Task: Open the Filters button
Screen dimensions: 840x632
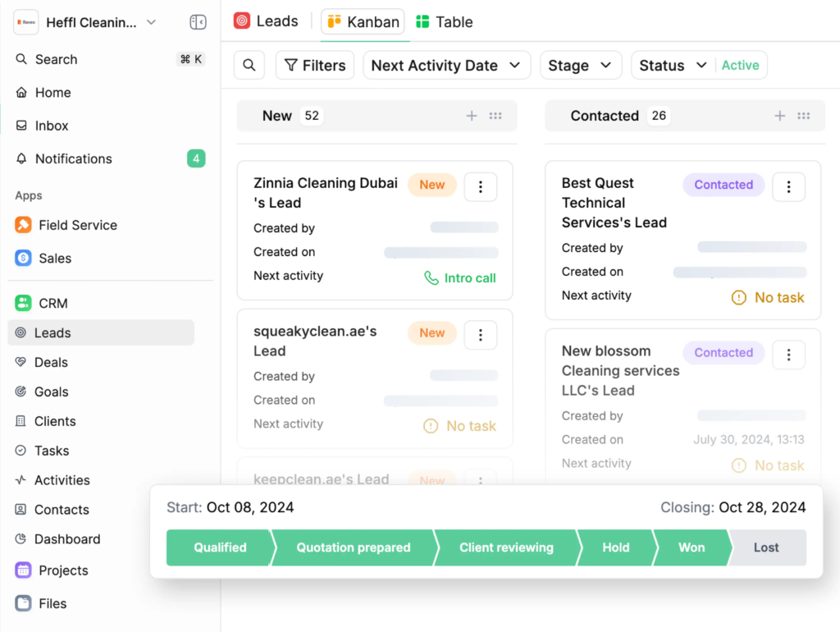Action: coord(314,66)
